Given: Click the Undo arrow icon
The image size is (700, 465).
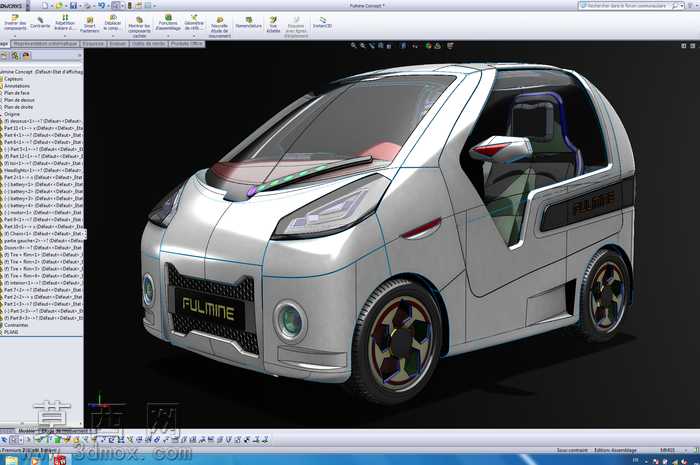Looking at the screenshot, I should click(101, 5).
